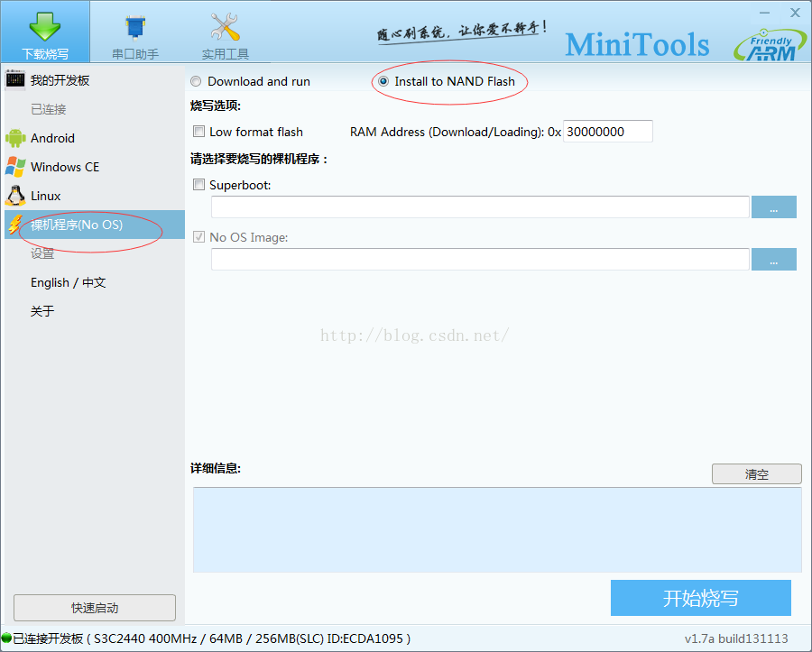Screen dimensions: 812x652
Task: Click the Android robot icon
Action: pyautogui.click(x=15, y=138)
